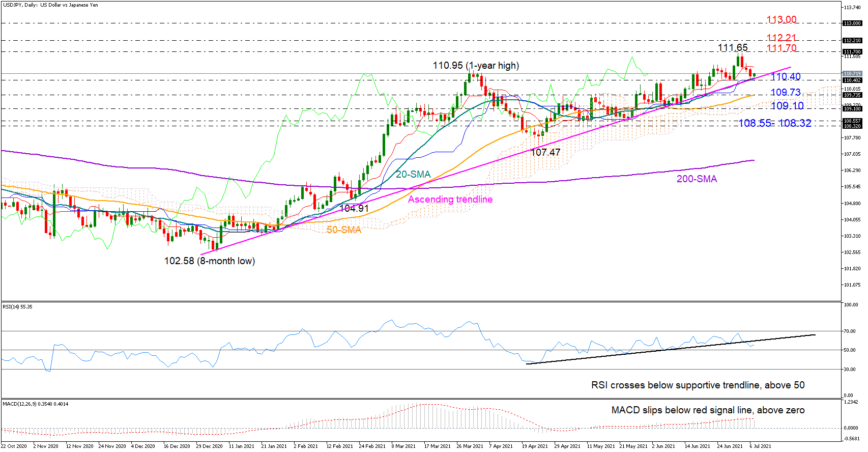868x452 pixels.
Task: Click the 50-SMA label
Action: click(x=344, y=230)
